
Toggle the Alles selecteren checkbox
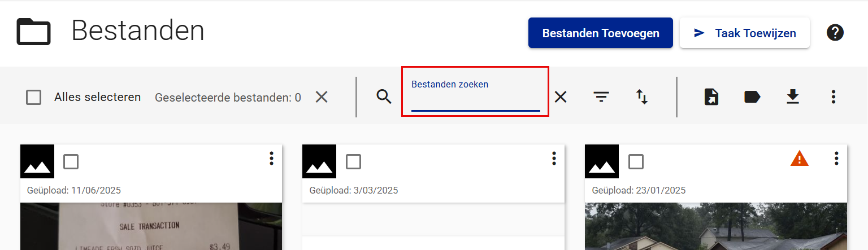click(x=34, y=98)
